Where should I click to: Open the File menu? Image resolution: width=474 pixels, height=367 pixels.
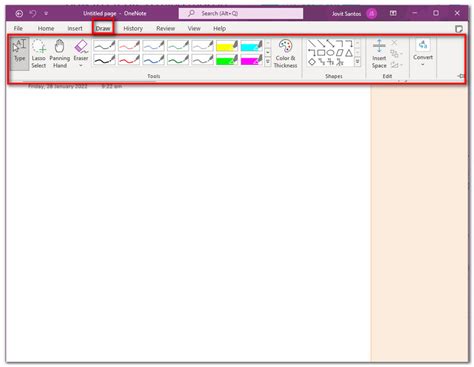coord(18,29)
